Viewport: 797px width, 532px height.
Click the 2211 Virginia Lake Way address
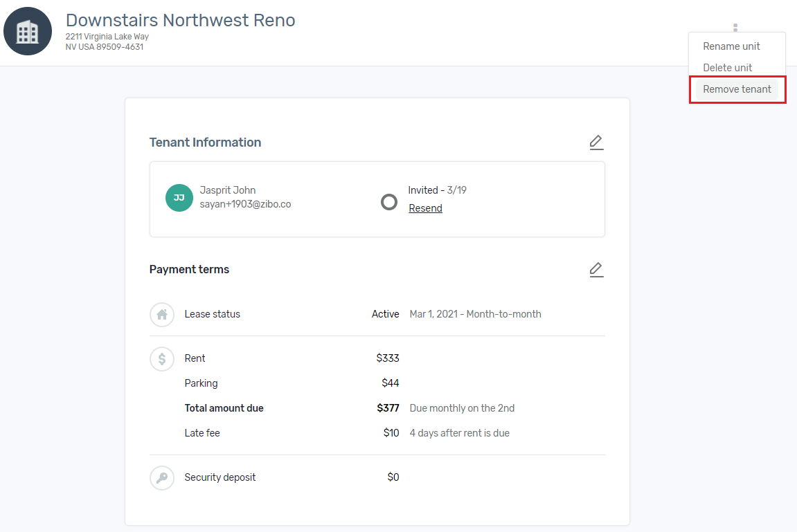click(107, 37)
